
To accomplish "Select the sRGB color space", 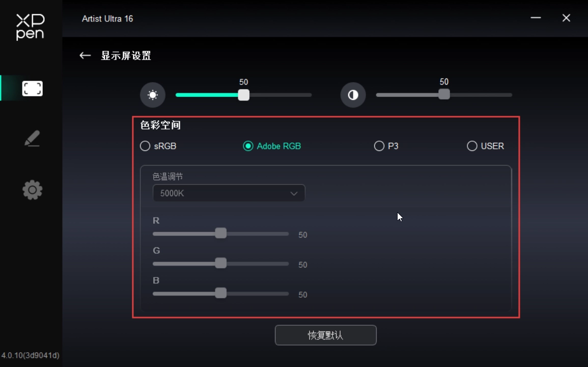I will pyautogui.click(x=158, y=146).
